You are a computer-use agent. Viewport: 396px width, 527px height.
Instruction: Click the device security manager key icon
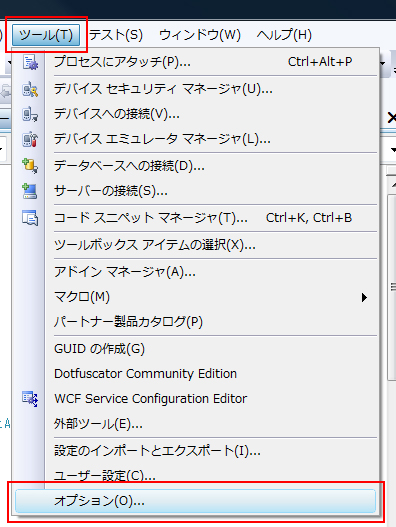click(30, 89)
